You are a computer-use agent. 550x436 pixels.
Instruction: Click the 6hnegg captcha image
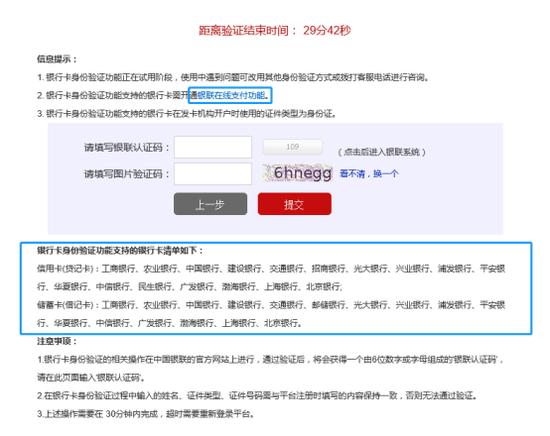point(298,173)
